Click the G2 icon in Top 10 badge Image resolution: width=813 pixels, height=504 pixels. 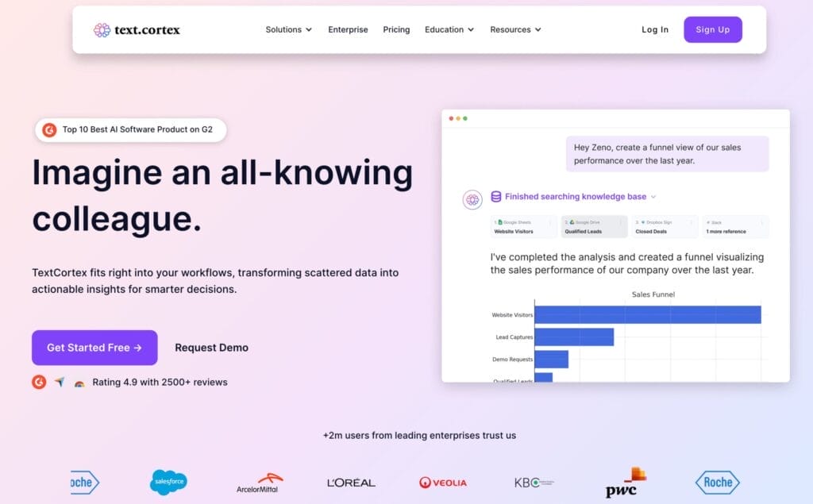[49, 129]
